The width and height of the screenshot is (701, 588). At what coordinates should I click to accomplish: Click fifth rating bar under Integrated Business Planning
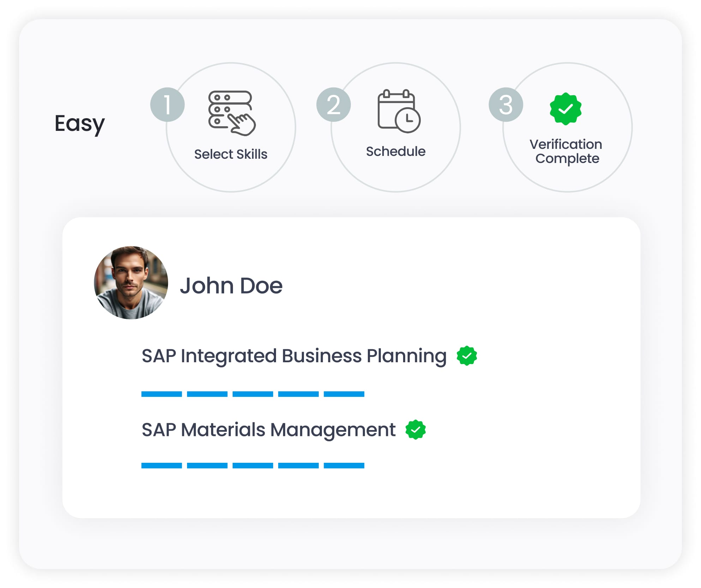(x=344, y=394)
